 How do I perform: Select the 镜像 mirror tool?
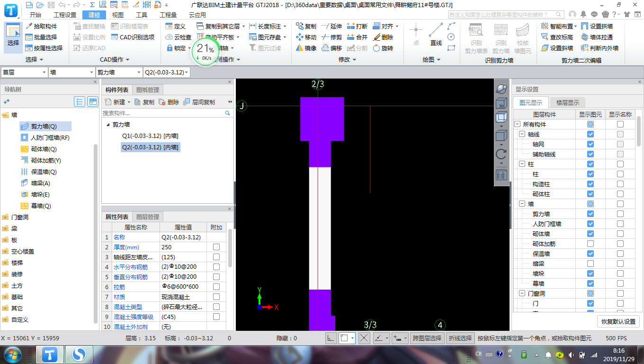pos(306,48)
